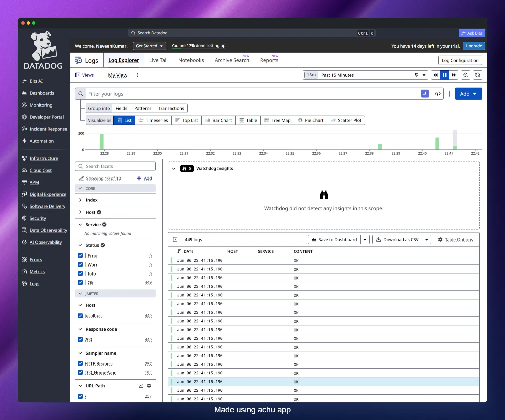Uncheck HTTP Request sampler checkbox
505x420 pixels.
tap(80, 363)
